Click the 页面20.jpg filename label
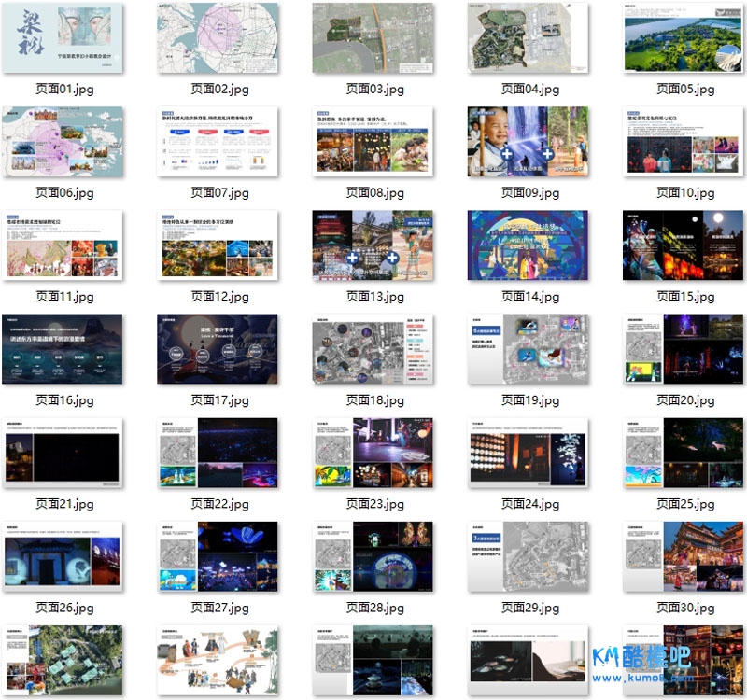The height and width of the screenshot is (700, 747). coord(685,399)
